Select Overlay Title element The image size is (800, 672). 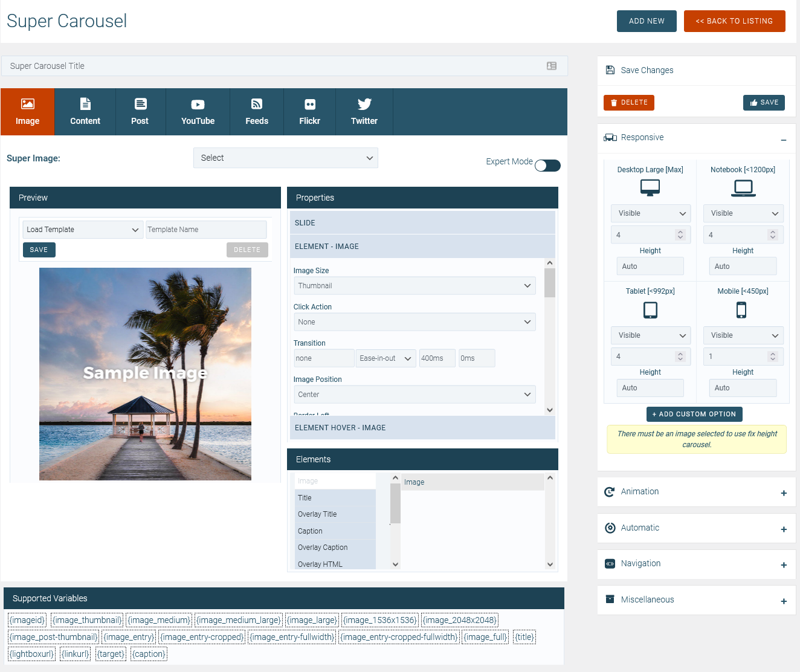tap(335, 514)
